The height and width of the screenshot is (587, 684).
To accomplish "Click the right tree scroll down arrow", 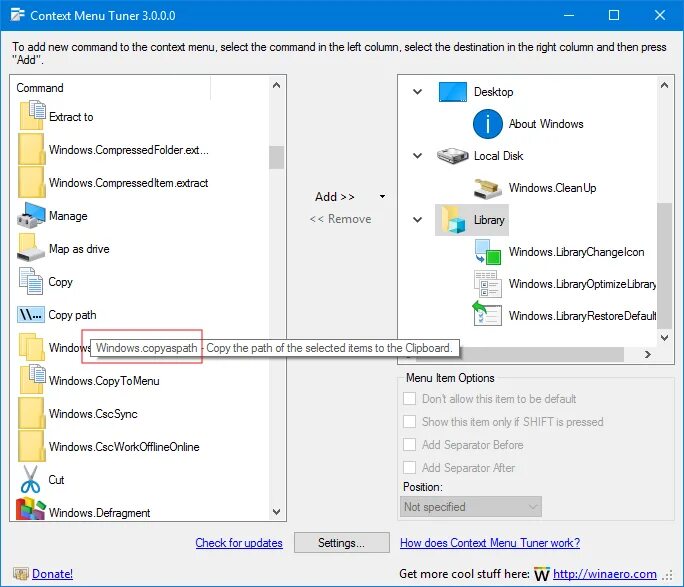I will pos(664,338).
